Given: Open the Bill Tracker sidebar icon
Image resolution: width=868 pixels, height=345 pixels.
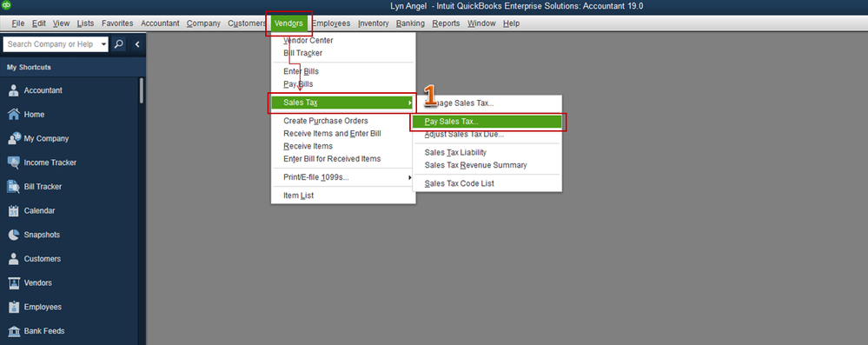Looking at the screenshot, I should pos(14,187).
